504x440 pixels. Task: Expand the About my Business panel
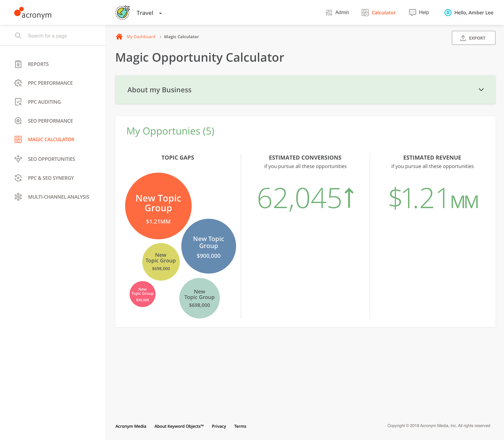click(x=481, y=90)
